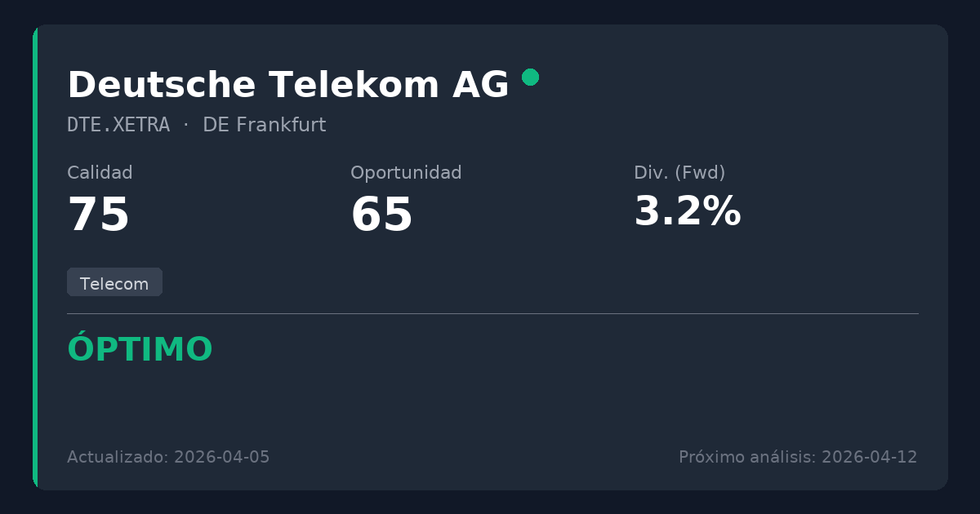Click the Div. (Fwd) label
980x514 pixels.
coord(679,173)
